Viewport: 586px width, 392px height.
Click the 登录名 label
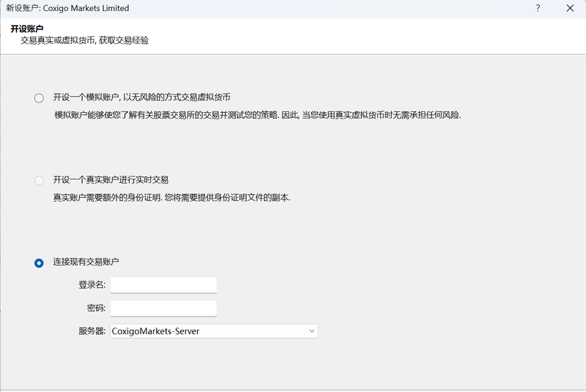coord(92,285)
